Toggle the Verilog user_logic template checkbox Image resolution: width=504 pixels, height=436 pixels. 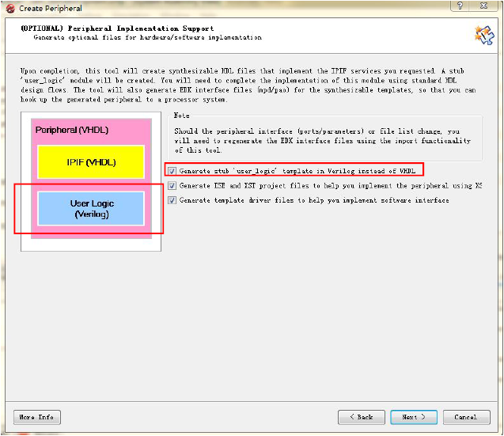click(172, 170)
